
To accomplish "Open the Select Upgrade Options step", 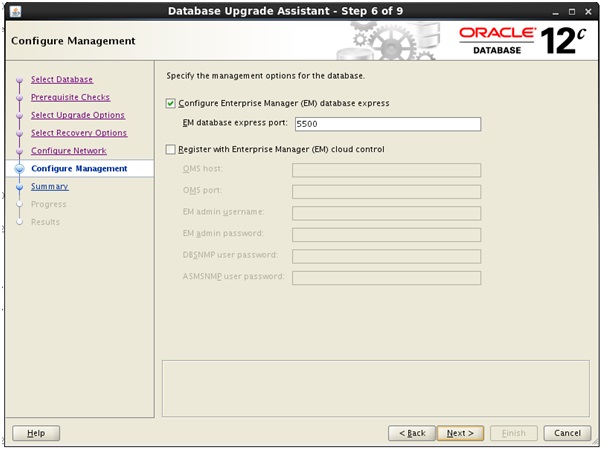I will (77, 115).
